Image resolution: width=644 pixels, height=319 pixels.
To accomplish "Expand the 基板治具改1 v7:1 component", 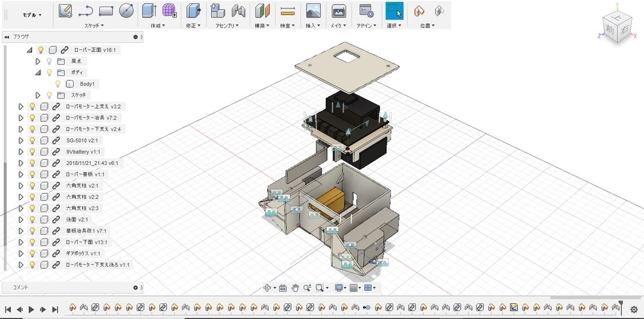I will (21, 231).
